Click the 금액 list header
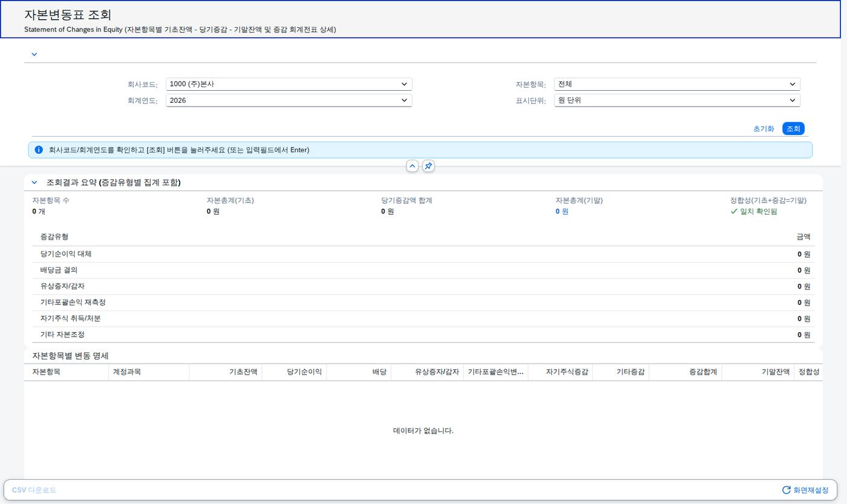 coord(803,237)
